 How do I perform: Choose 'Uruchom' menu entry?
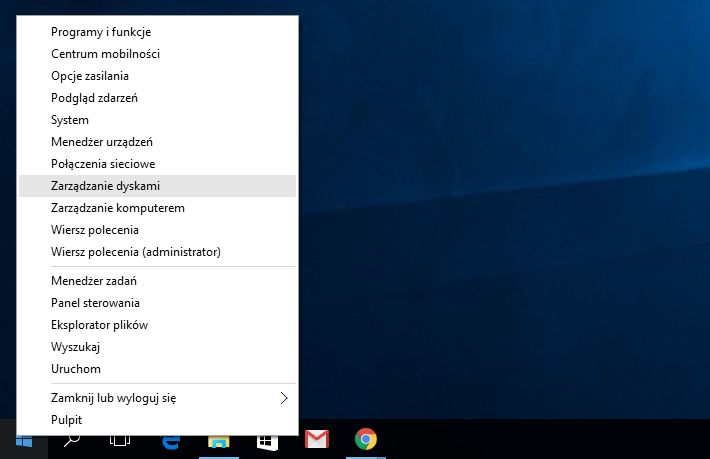157,369
